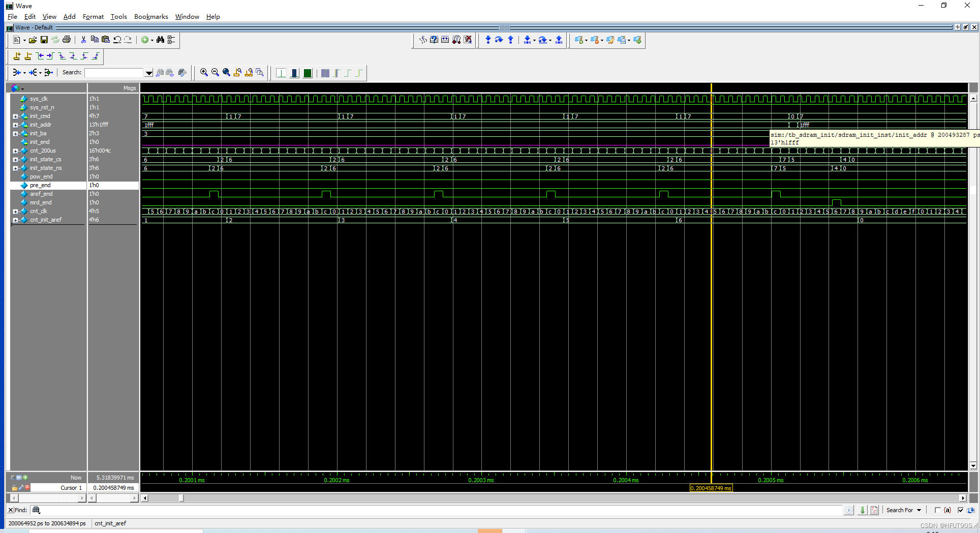980x533 pixels.
Task: Save the waveform with the floppy disk icon
Action: (x=44, y=40)
